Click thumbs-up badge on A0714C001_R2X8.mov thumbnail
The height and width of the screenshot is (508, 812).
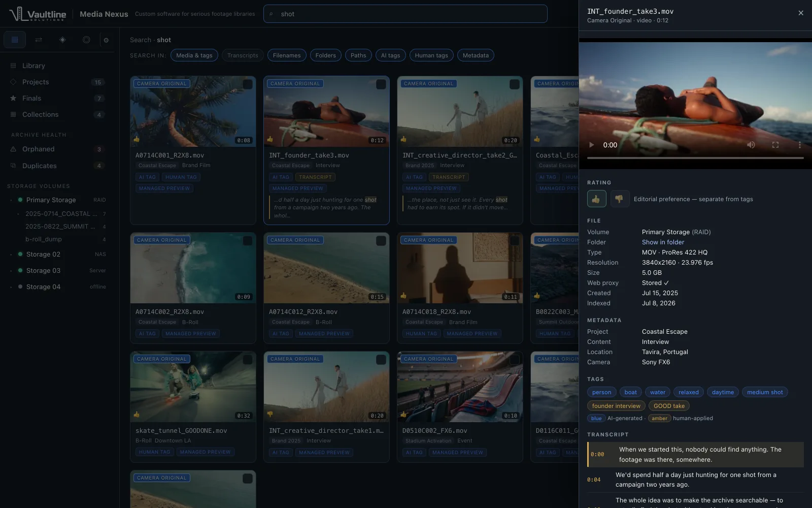pyautogui.click(x=137, y=139)
